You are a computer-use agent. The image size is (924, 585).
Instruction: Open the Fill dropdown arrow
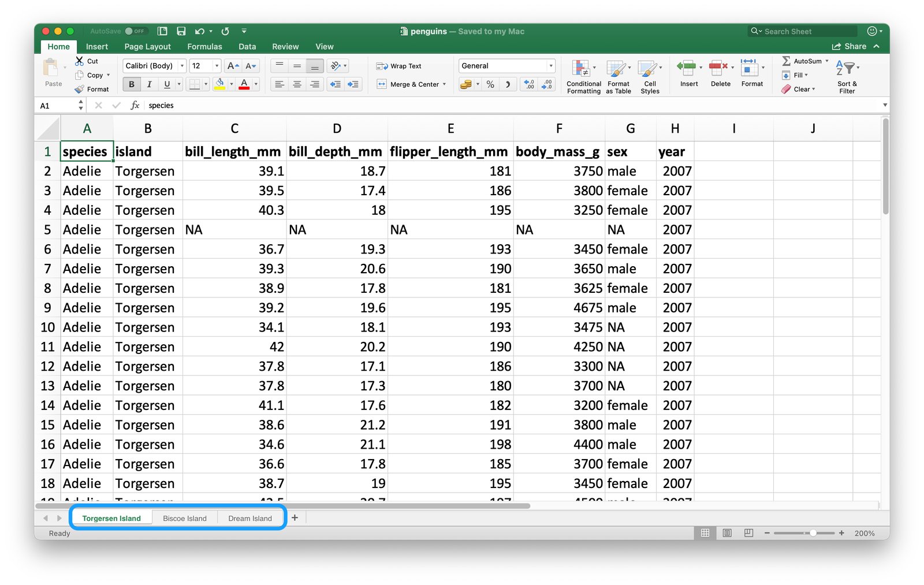click(806, 75)
